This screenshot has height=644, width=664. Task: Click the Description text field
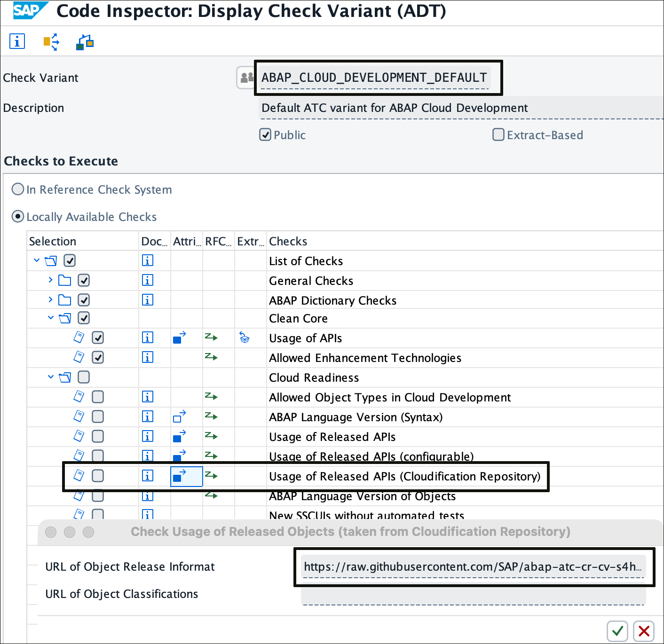coord(461,108)
